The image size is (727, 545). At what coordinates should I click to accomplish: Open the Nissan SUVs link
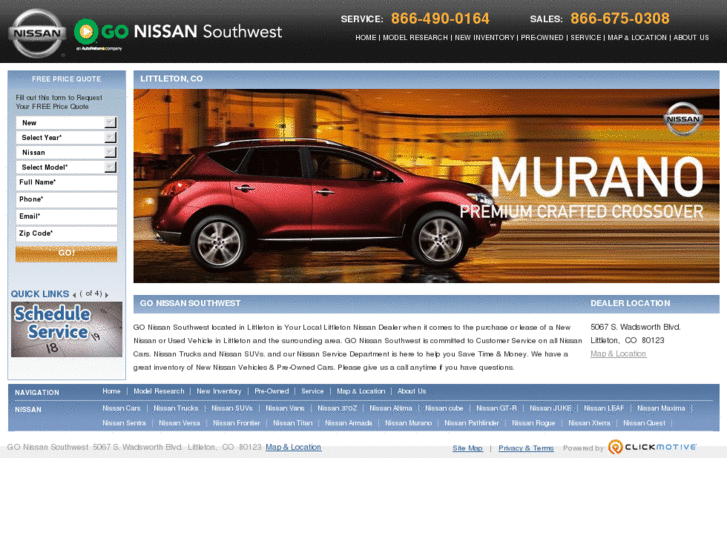(232, 409)
